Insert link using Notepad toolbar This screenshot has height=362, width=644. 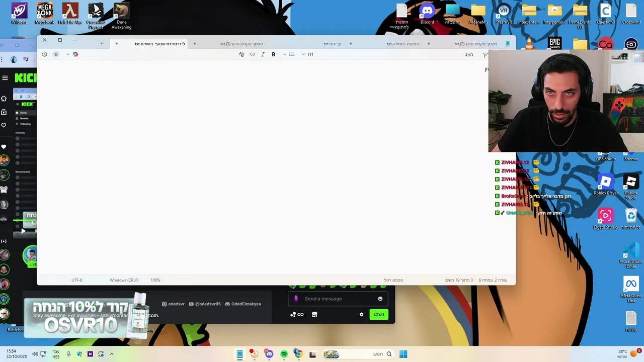tap(252, 54)
